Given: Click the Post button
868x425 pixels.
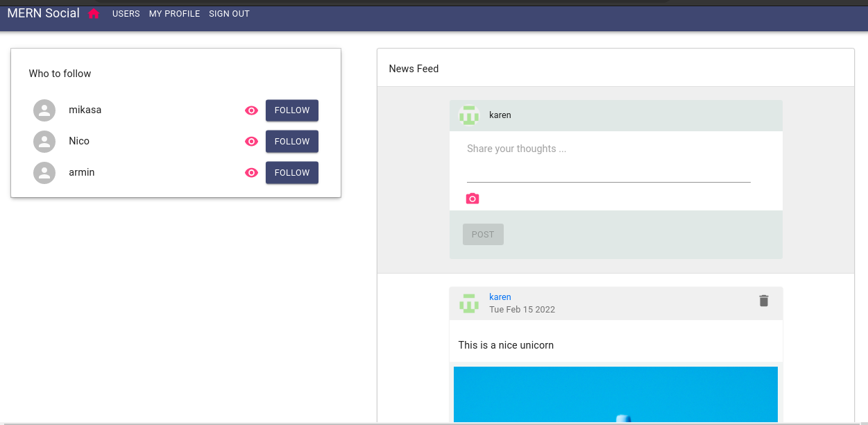Looking at the screenshot, I should [483, 235].
